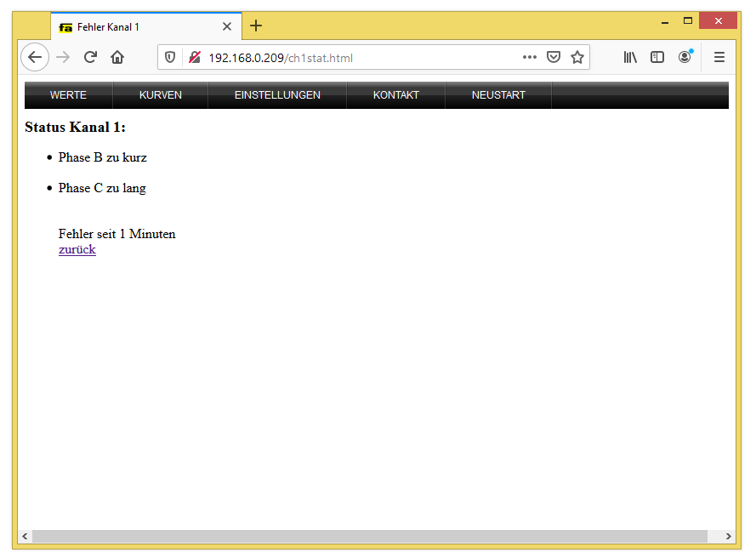The height and width of the screenshot is (558, 756).
Task: Follow the zurück link
Action: click(x=77, y=249)
